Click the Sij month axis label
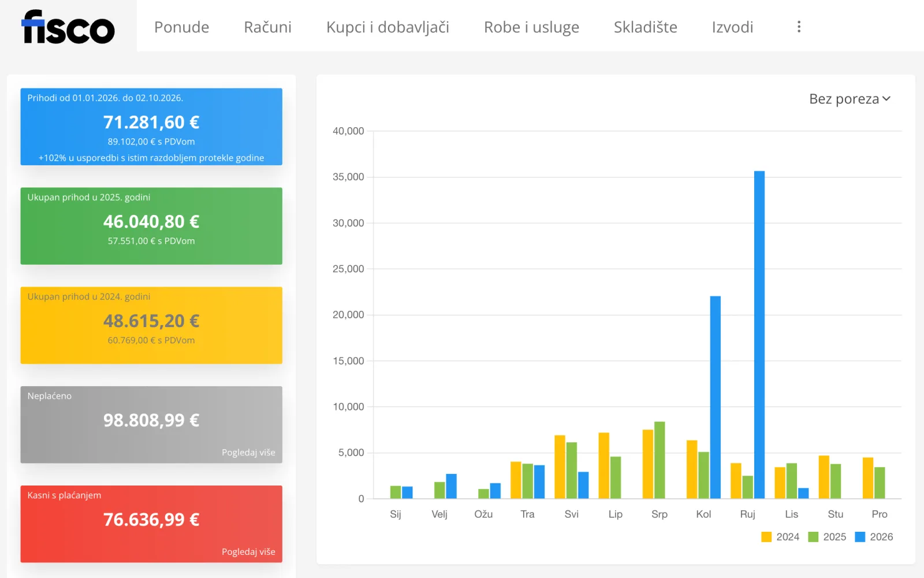 pyautogui.click(x=396, y=514)
